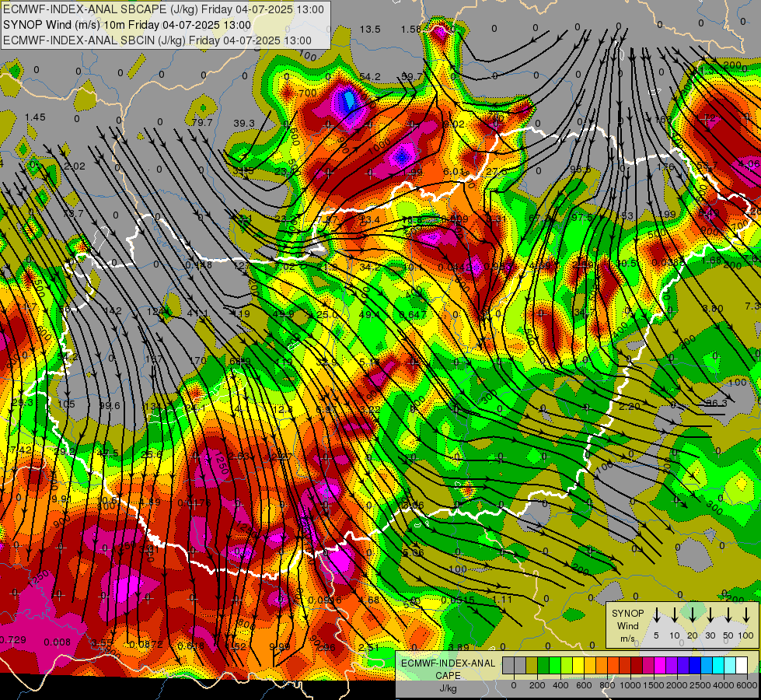The image size is (761, 700).
Task: Select the bright magenta CAPE swatch
Action: tap(660, 666)
